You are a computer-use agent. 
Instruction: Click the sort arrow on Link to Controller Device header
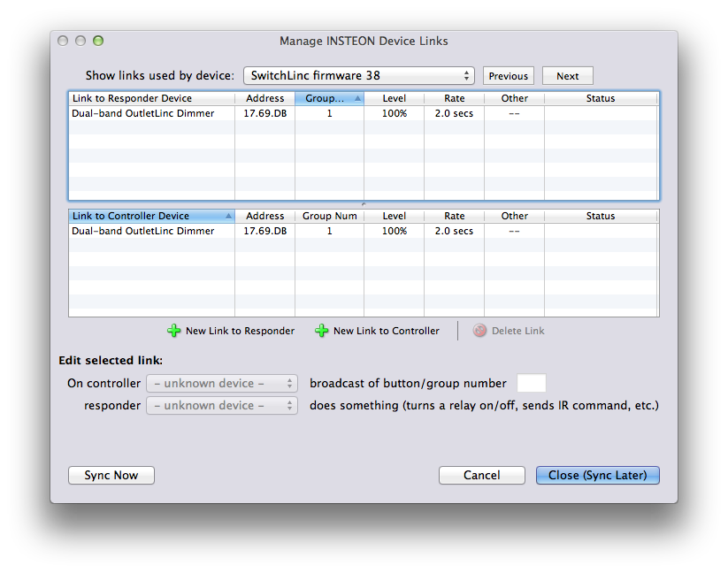tap(228, 216)
